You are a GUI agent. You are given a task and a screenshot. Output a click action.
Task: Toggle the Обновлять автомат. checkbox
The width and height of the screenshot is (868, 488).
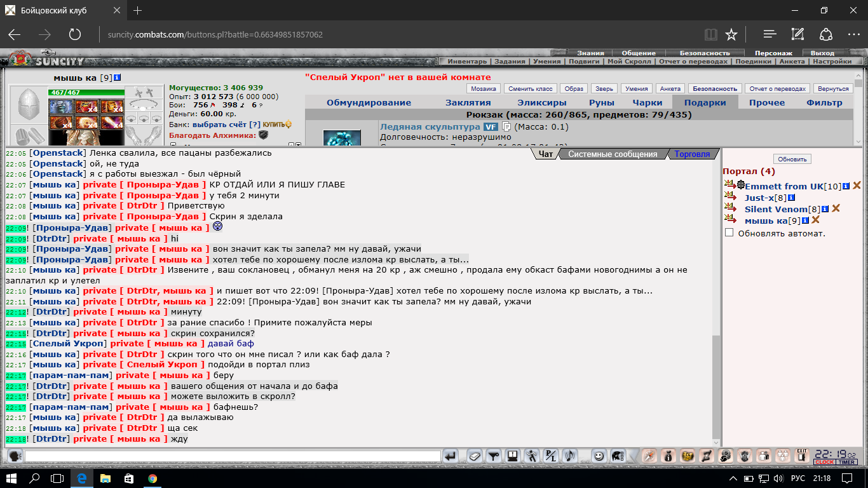(729, 233)
